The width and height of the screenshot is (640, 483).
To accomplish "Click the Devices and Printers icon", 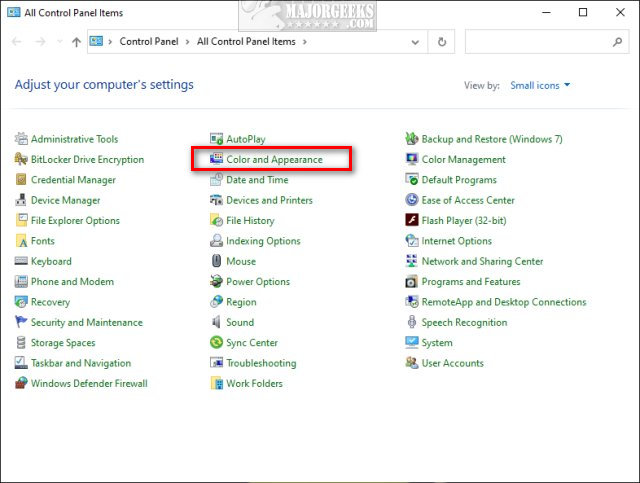I will point(216,200).
